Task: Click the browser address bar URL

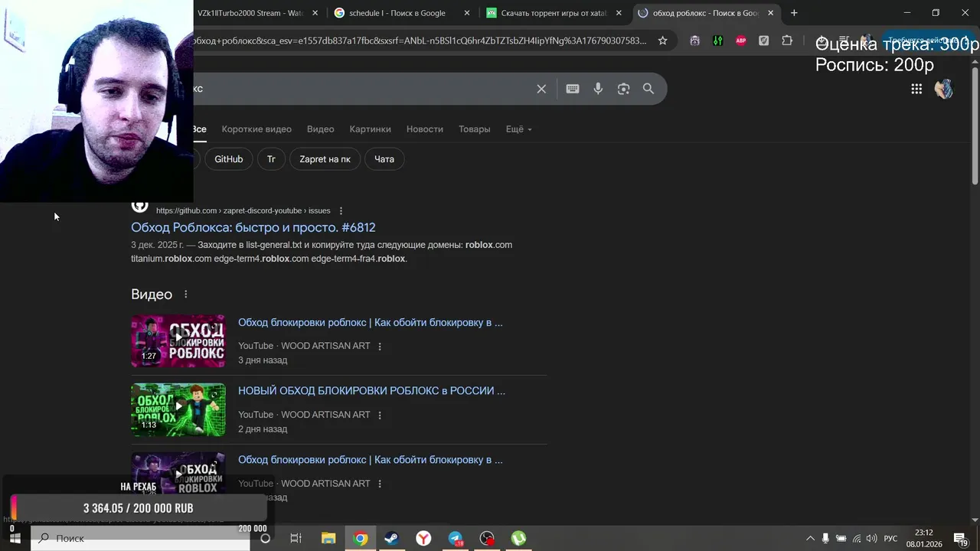Action: point(420,41)
